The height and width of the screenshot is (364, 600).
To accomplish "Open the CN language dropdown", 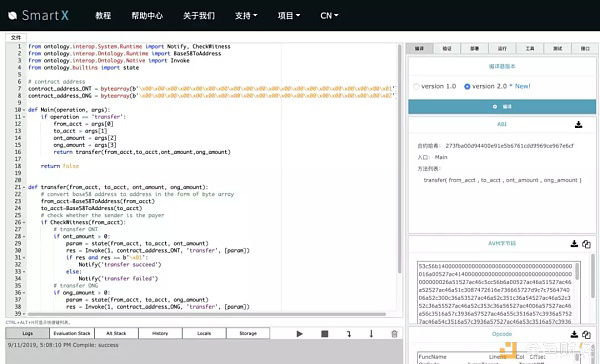I will 329,16.
